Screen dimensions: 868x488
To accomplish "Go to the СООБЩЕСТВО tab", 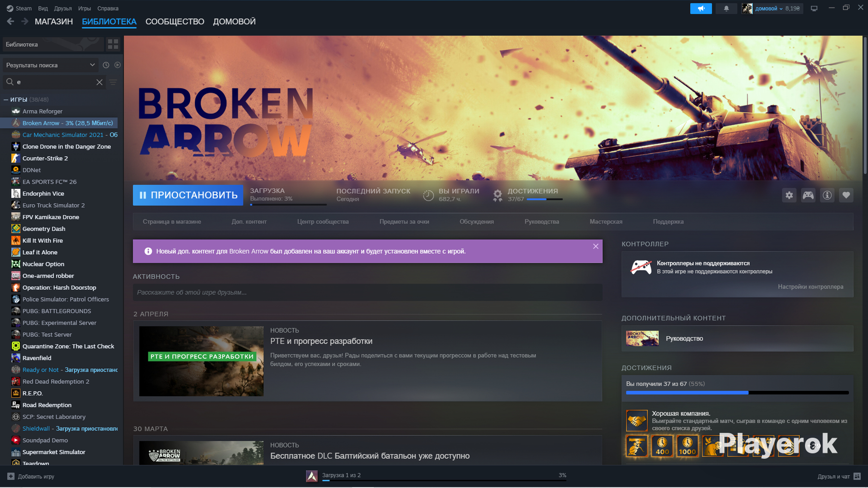I will (x=175, y=21).
